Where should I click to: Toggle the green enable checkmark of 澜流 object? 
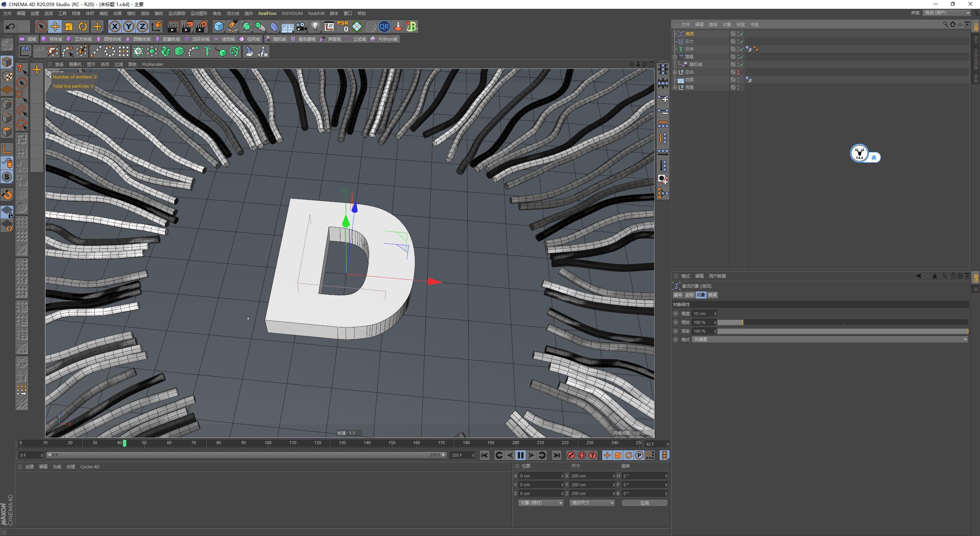[741, 34]
